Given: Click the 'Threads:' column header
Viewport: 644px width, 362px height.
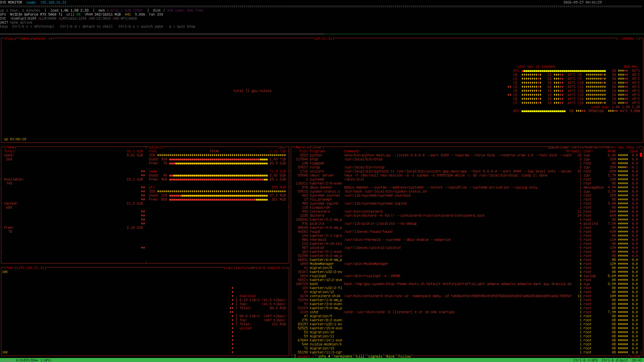Looking at the screenshot, I should tap(574, 151).
